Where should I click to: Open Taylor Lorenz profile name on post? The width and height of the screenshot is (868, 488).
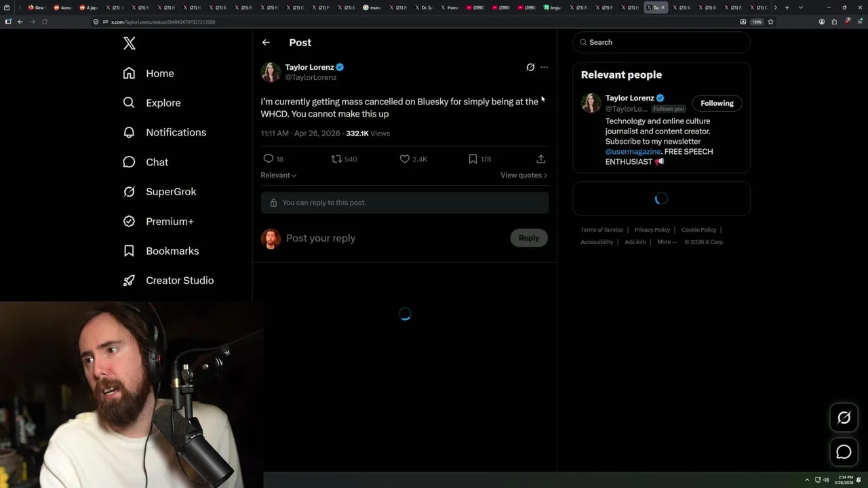pos(309,67)
